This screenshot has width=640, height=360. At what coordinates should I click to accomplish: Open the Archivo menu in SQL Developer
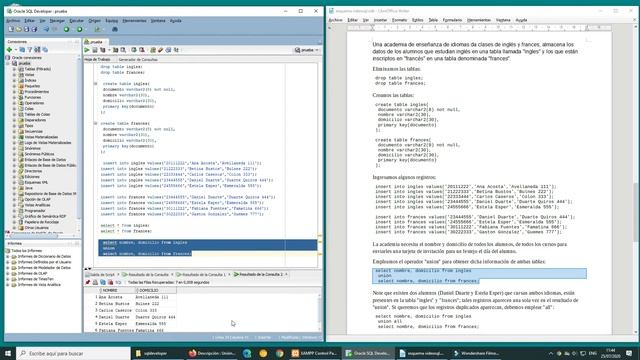coord(13,21)
